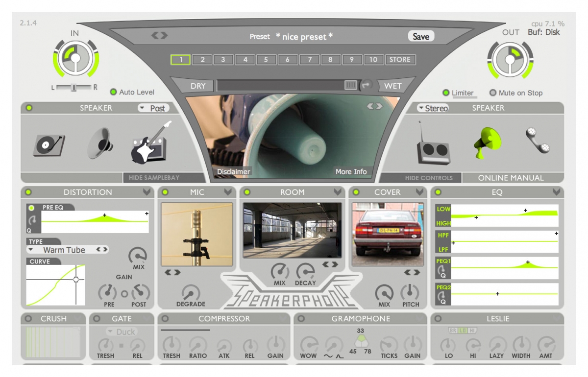The image size is (588, 377).
Task: Click the DRY/WET reset arrow icon
Action: [x=366, y=85]
